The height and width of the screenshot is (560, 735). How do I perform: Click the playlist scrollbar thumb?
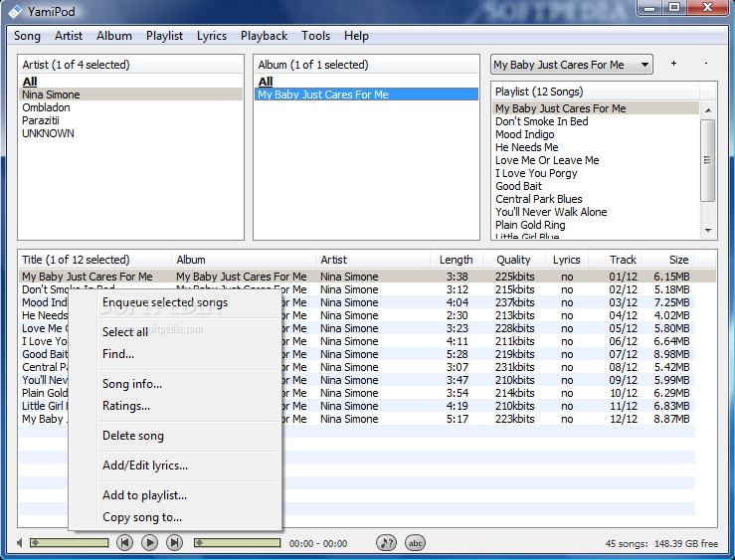click(x=708, y=160)
